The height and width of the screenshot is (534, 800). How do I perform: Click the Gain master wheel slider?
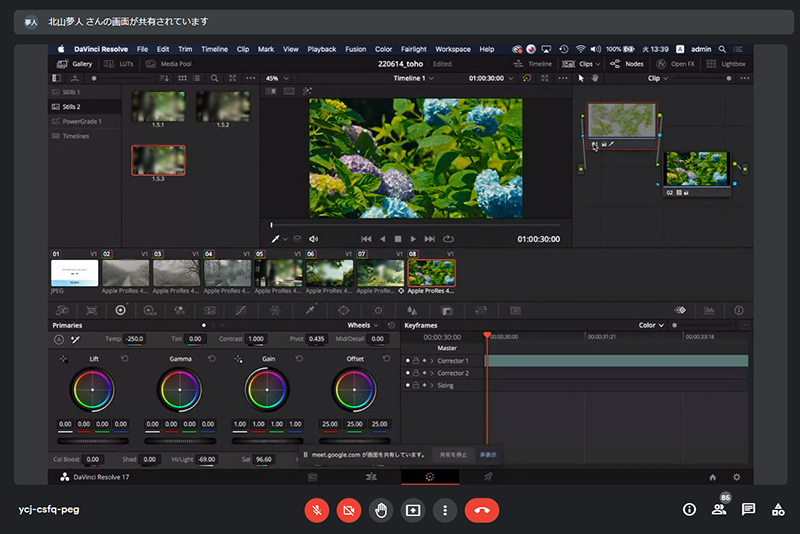click(x=267, y=441)
